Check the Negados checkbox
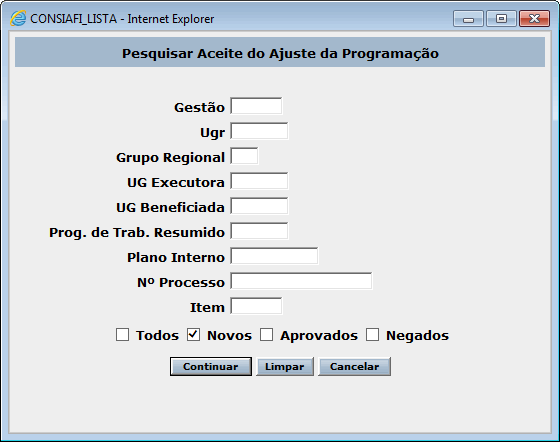This screenshot has height=442, width=560. tap(372, 335)
